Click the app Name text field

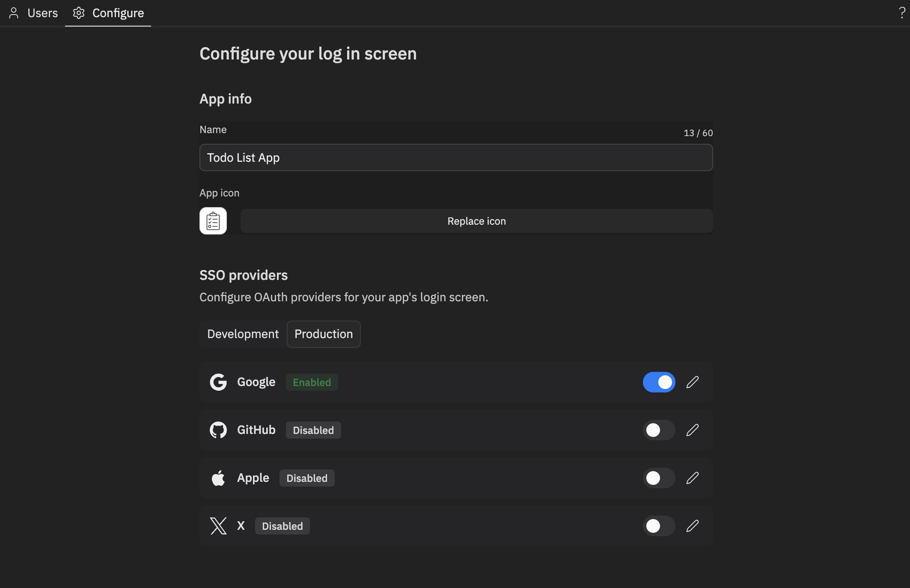(455, 157)
